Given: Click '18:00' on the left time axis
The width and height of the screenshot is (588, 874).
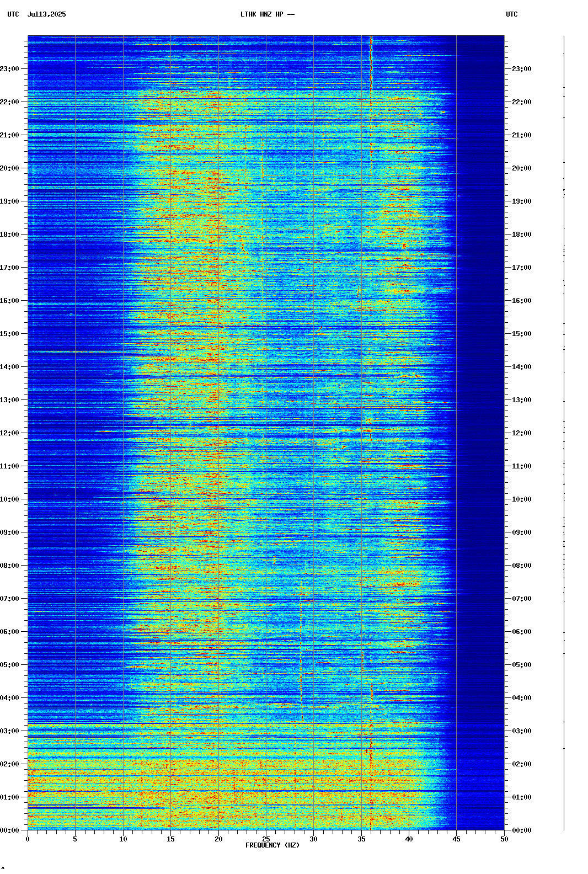Looking at the screenshot, I should pyautogui.click(x=9, y=235).
